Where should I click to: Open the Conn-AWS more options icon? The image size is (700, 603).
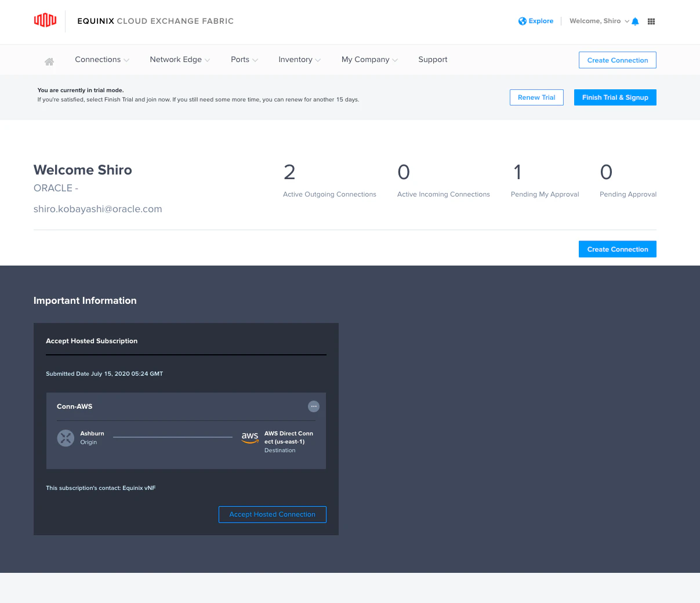tap(314, 406)
